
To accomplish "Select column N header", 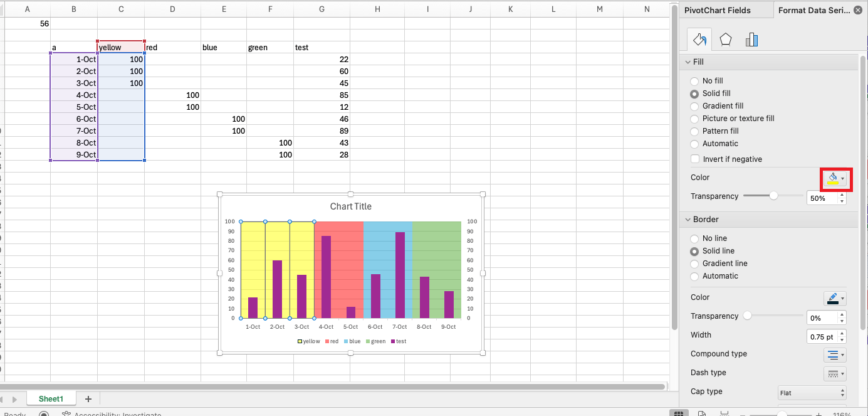I will 647,9.
